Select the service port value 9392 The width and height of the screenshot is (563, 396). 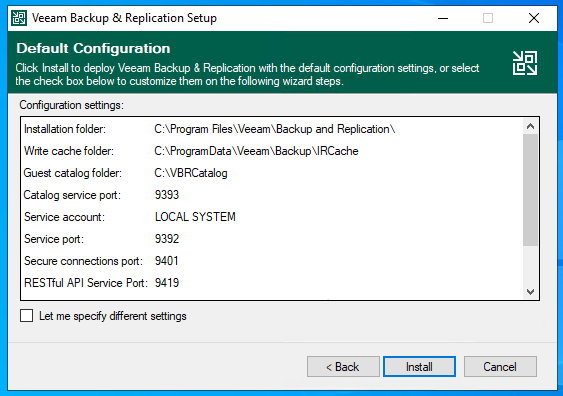click(x=167, y=239)
